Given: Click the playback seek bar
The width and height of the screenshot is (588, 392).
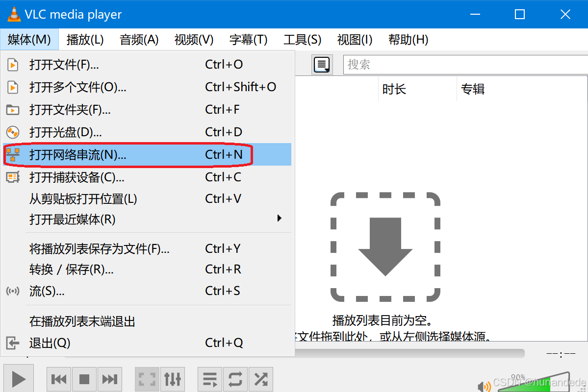Looking at the screenshot, I should 409,353.
